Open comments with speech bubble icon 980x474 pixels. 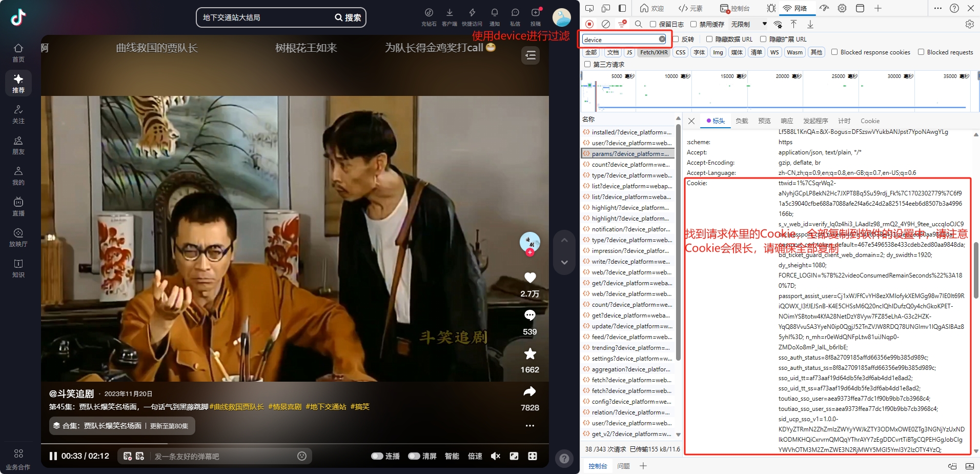[x=530, y=315]
